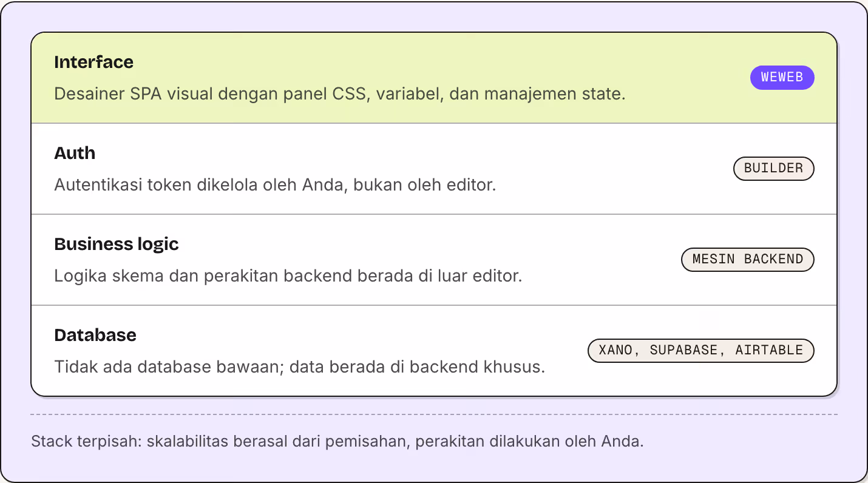Click the BUILDER tag in the Auth row
The image size is (868, 483).
click(x=773, y=169)
